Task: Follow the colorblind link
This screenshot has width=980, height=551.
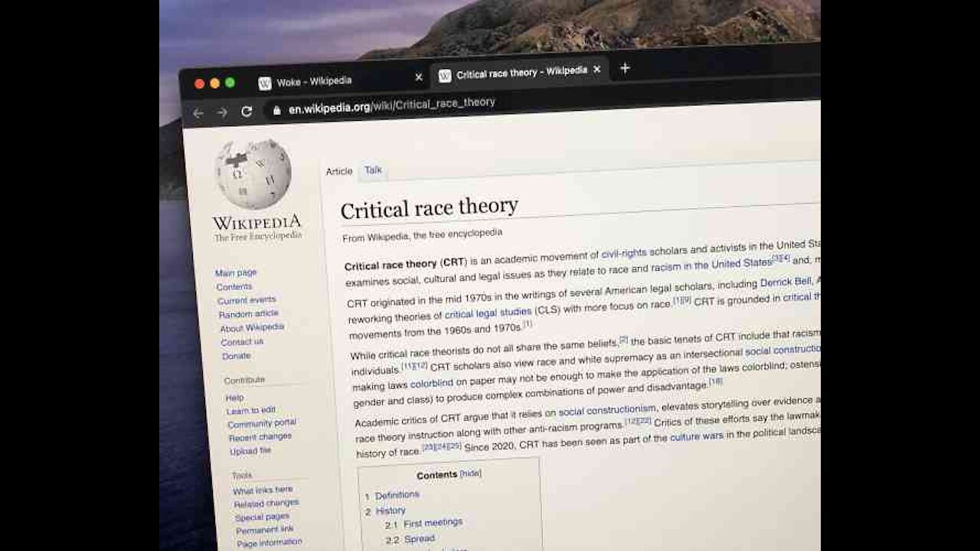Action: pos(432,384)
